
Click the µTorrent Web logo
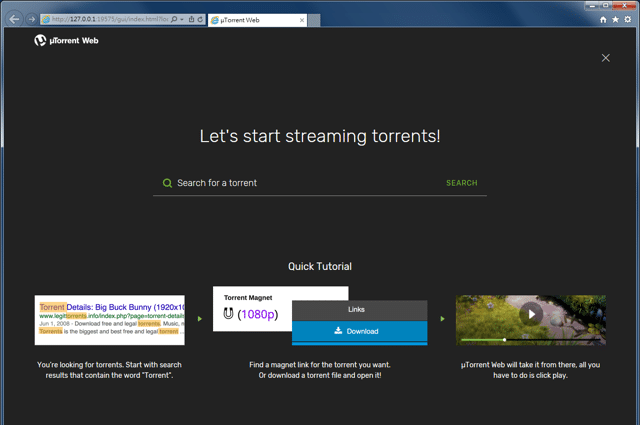67,40
